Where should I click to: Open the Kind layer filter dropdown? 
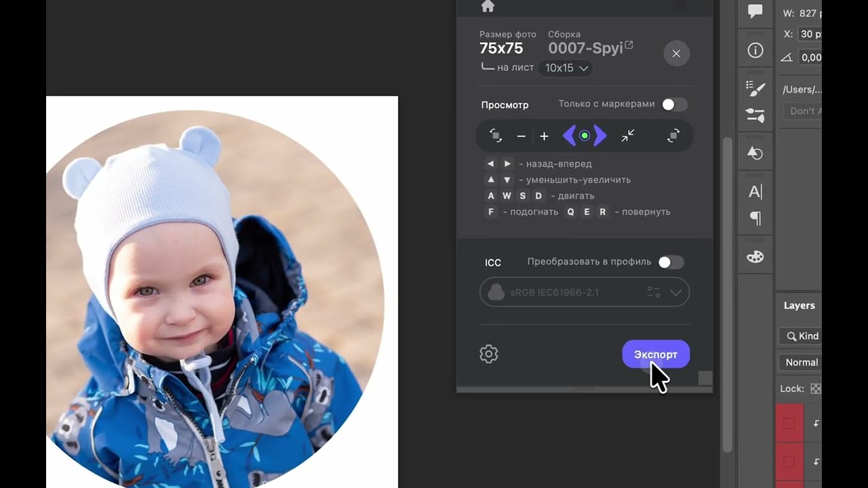tap(800, 335)
